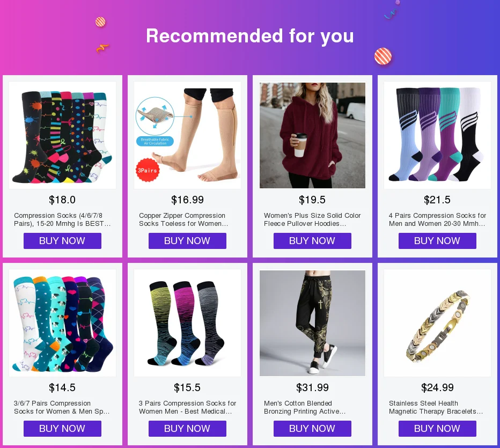Open 'Copper Zipper Compression Socks Toeless' title link
The width and height of the screenshot is (500, 448).
tap(183, 219)
